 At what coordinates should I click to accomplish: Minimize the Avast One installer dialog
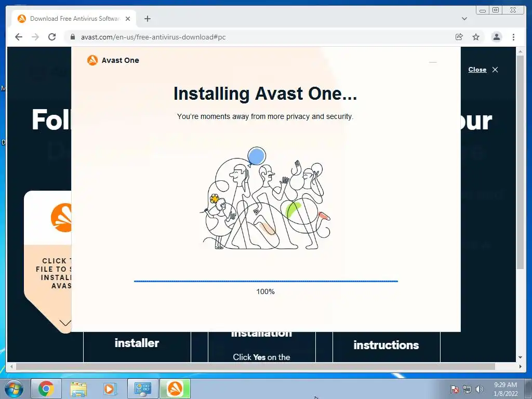click(x=433, y=62)
